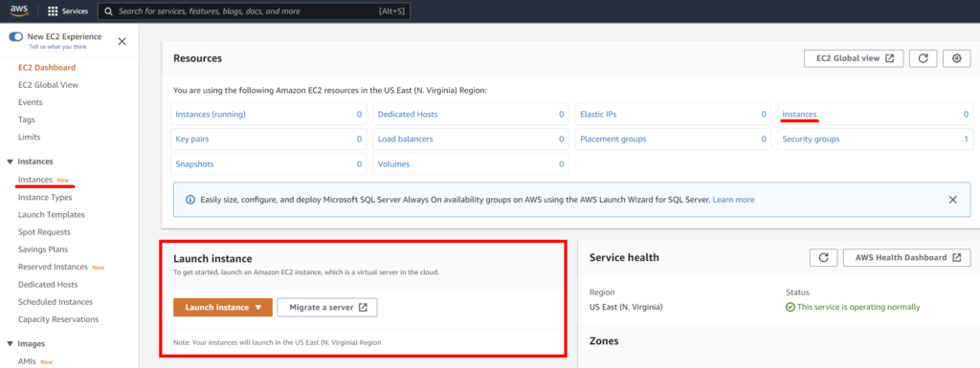
Task: Open Instances resource link in Resources
Action: pyautogui.click(x=799, y=115)
